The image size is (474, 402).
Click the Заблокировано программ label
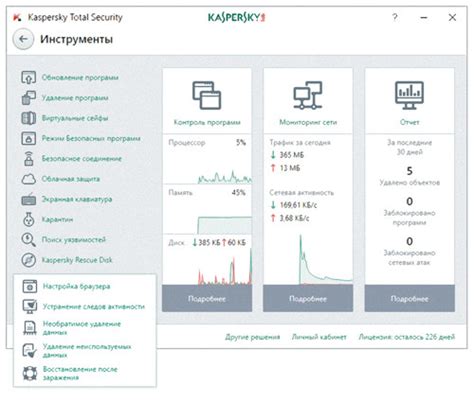point(409,218)
